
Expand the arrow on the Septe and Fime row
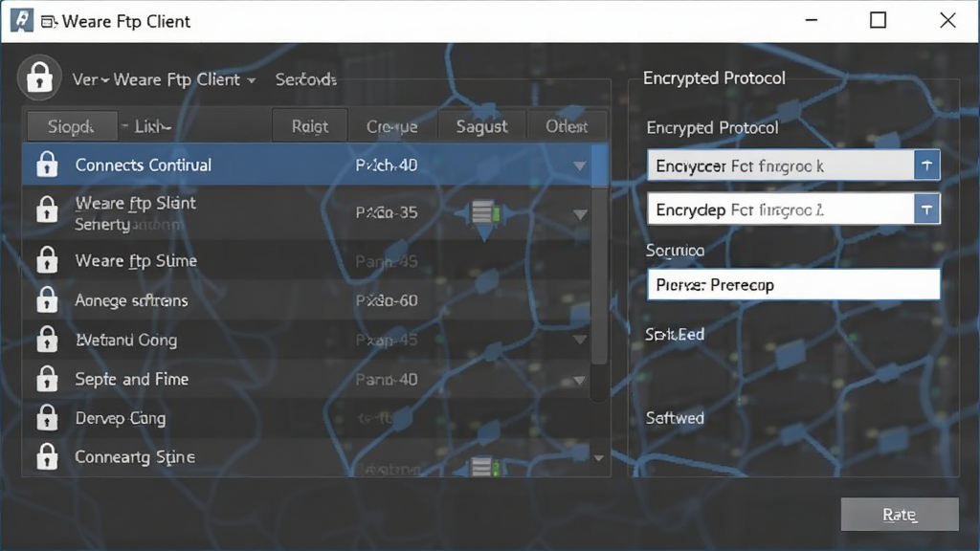coord(579,380)
